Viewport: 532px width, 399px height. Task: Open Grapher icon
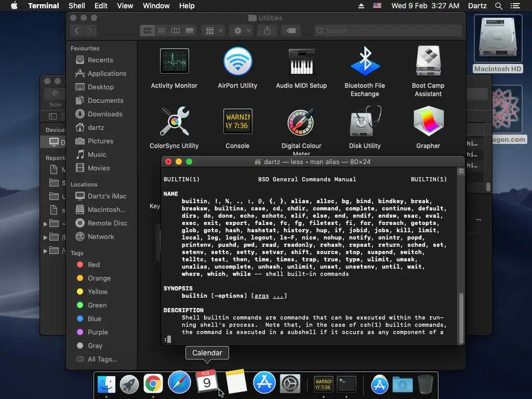coord(428,122)
